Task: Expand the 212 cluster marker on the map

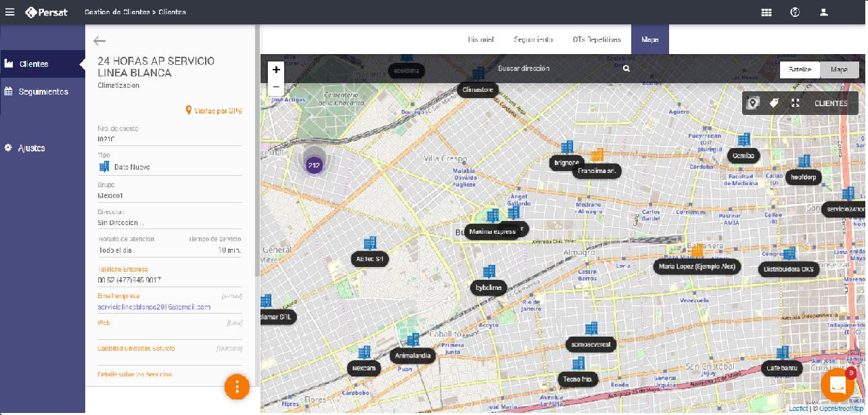Action: (x=314, y=164)
